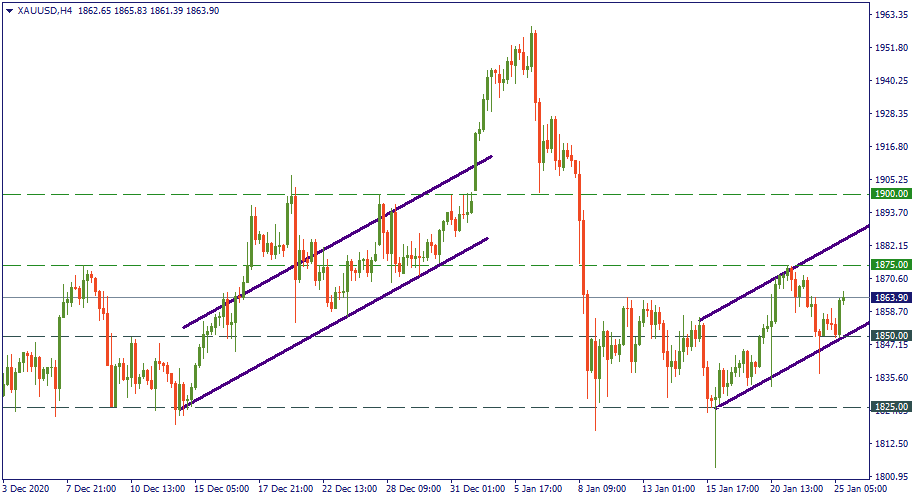Viewport: 915px width, 500px height.
Task: Select the 1850.00 level price label
Action: pyautogui.click(x=890, y=336)
